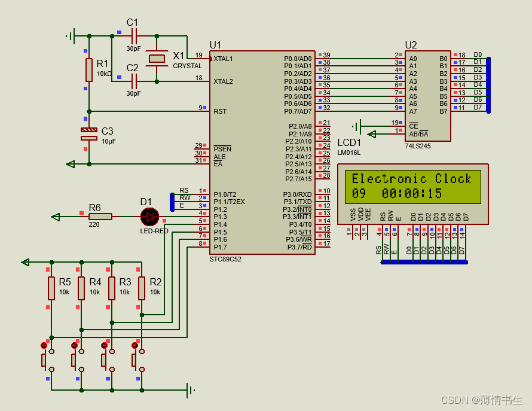Click the P3.7/RD pin label
This screenshot has height=411, width=532.
[x=299, y=247]
